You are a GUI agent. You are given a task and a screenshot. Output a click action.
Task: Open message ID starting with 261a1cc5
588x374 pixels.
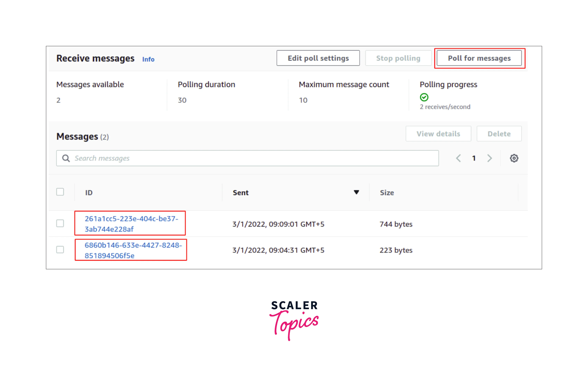[131, 224]
